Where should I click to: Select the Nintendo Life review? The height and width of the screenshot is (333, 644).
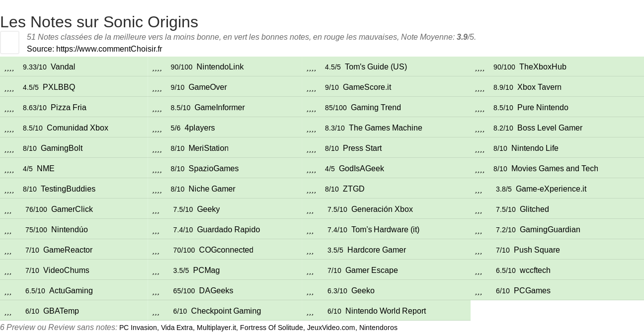pos(535,148)
